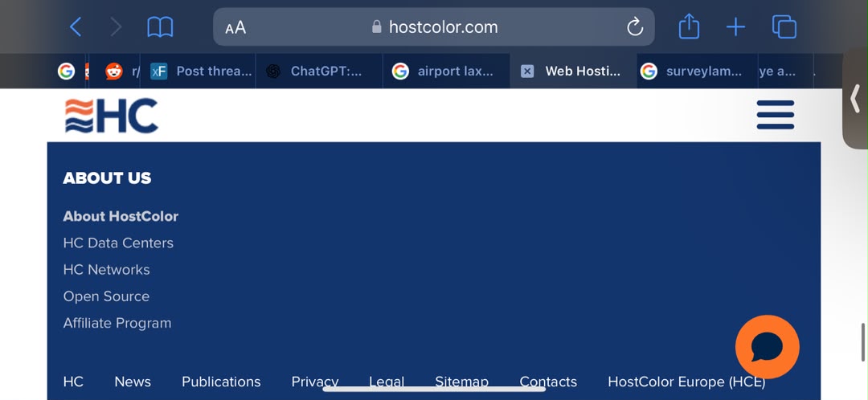Open the Open Source link
The width and height of the screenshot is (868, 400).
point(106,296)
